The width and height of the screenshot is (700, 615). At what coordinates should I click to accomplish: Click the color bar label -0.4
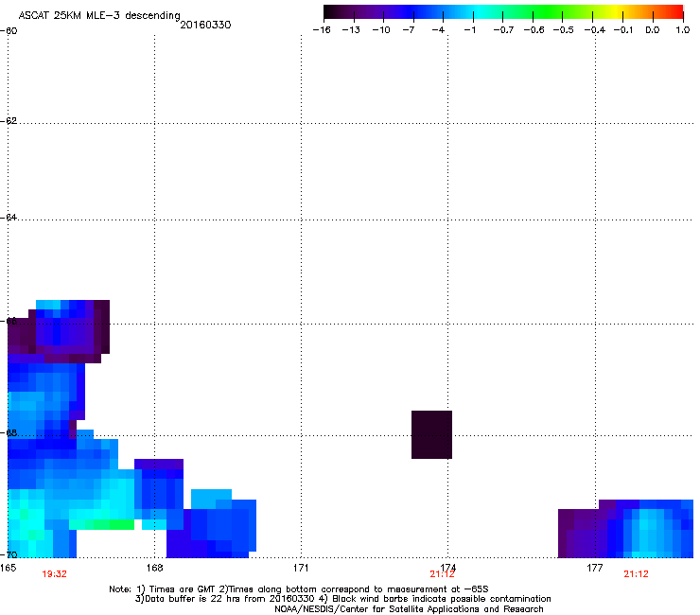pos(595,30)
